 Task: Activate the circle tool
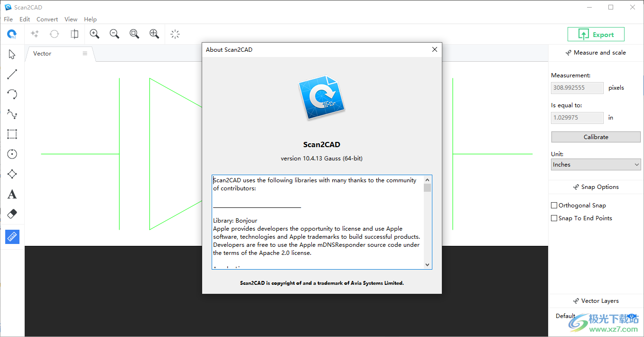[x=12, y=154]
